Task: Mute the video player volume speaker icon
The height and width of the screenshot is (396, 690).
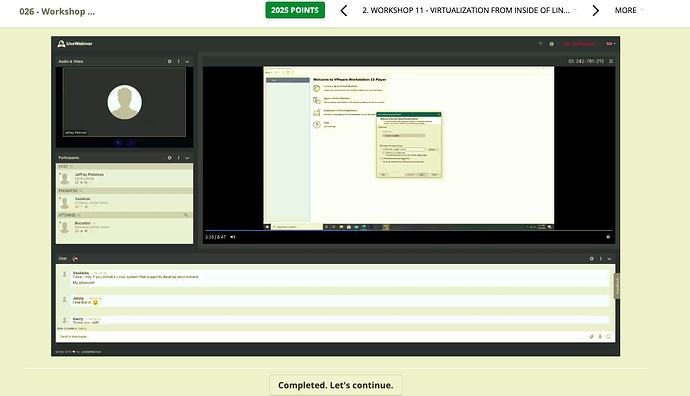Action: tap(233, 237)
